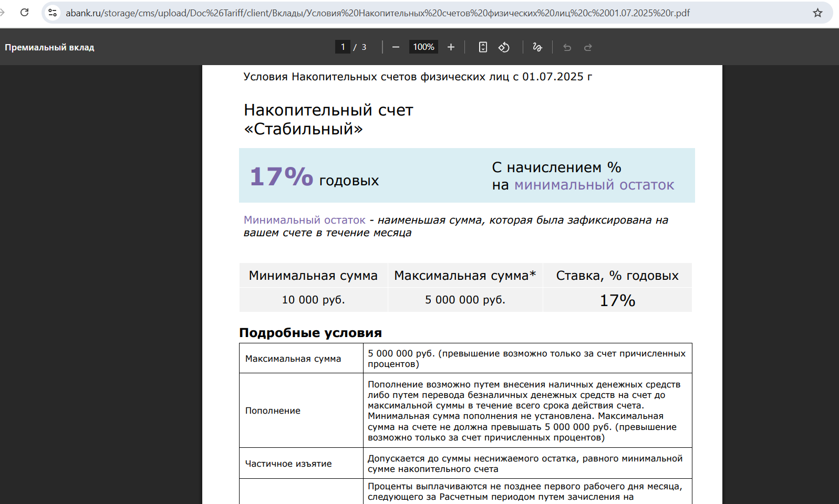Toggle fit to page icon

[483, 47]
